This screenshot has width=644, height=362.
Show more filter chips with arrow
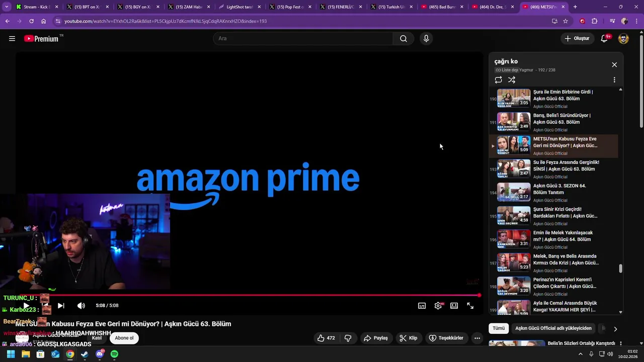615,329
